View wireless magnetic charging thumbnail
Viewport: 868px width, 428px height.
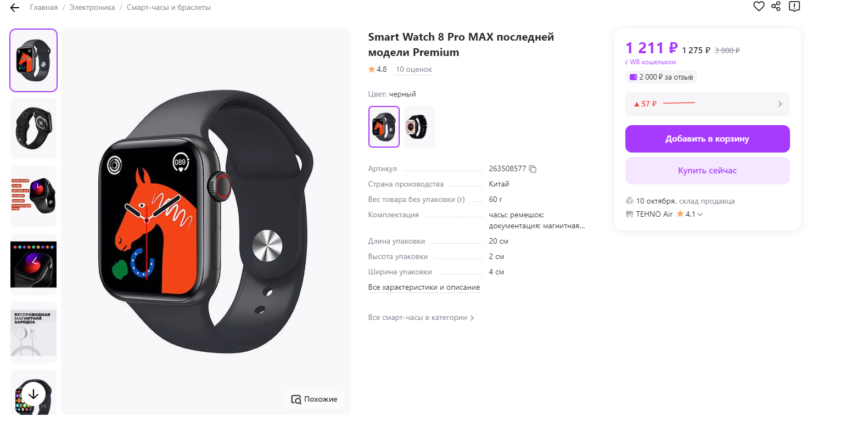pos(33,333)
